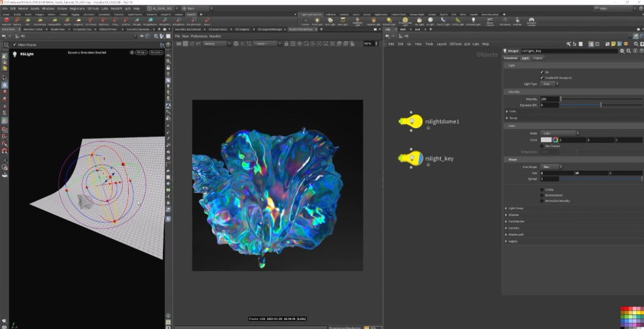The height and width of the screenshot is (329, 644).
Task: Click the Intensity value input field
Action: tap(549, 99)
